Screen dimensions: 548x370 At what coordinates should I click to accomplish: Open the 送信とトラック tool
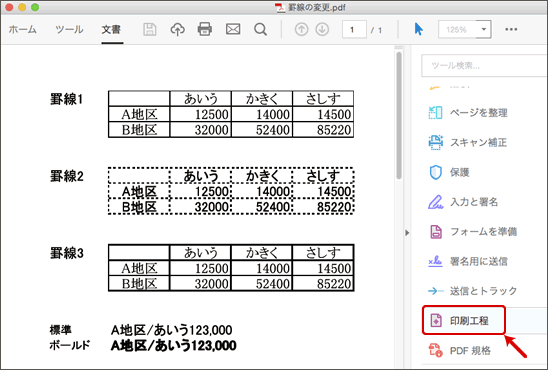click(484, 291)
